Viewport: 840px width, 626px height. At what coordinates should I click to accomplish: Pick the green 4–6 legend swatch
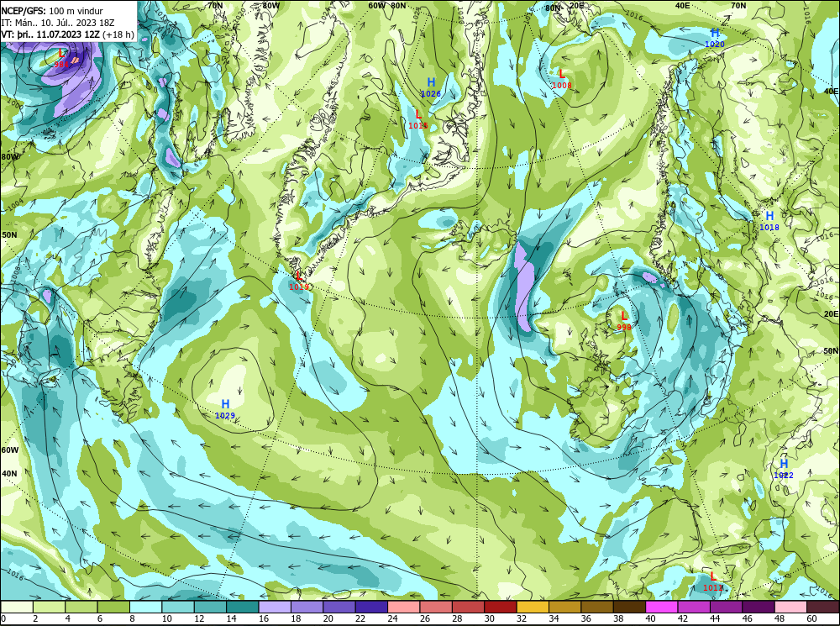click(x=81, y=607)
